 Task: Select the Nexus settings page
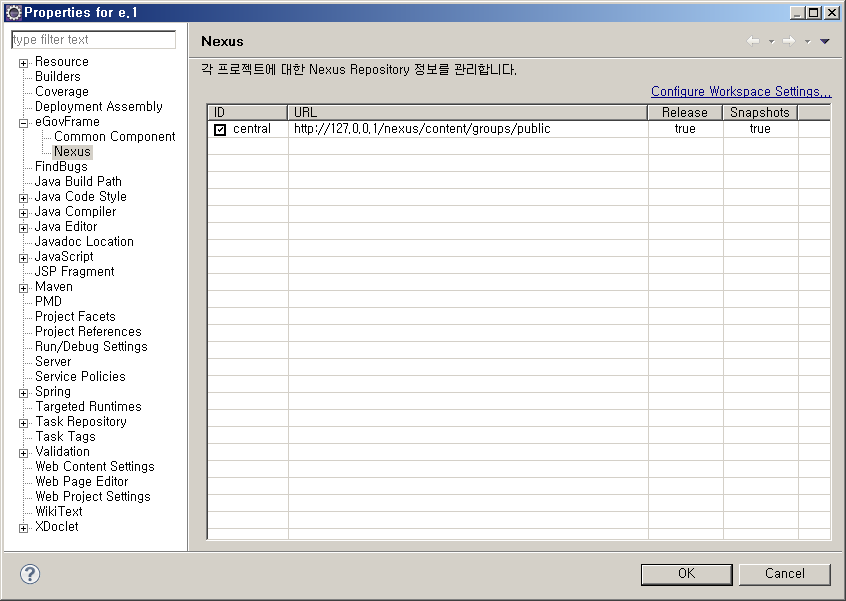pos(72,151)
